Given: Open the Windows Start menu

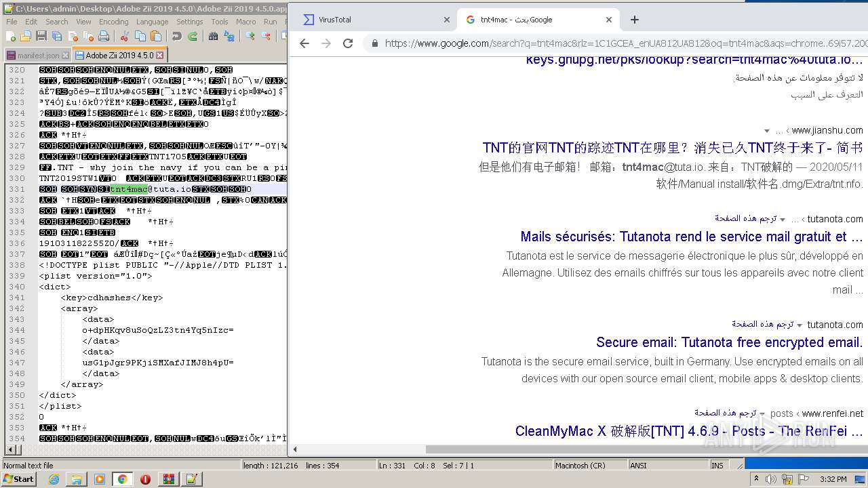Looking at the screenshot, I should tap(19, 479).
